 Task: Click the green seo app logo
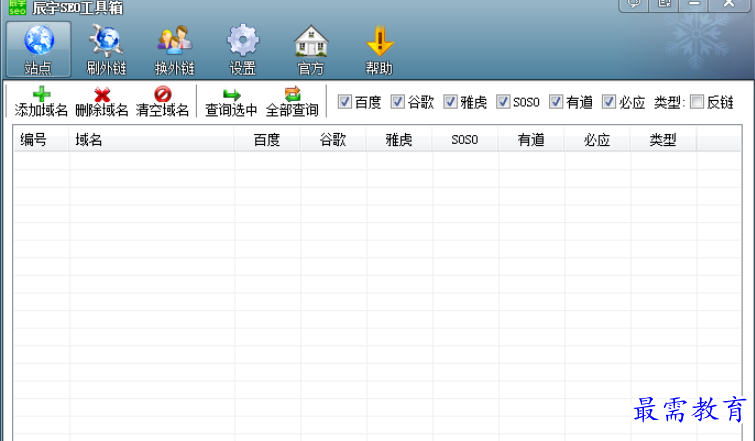pos(17,7)
